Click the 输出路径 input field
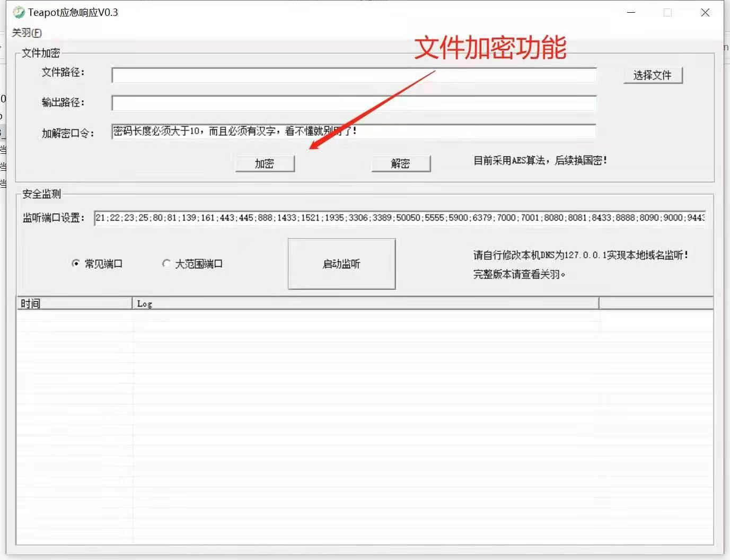This screenshot has height=560, width=730. pos(354,103)
